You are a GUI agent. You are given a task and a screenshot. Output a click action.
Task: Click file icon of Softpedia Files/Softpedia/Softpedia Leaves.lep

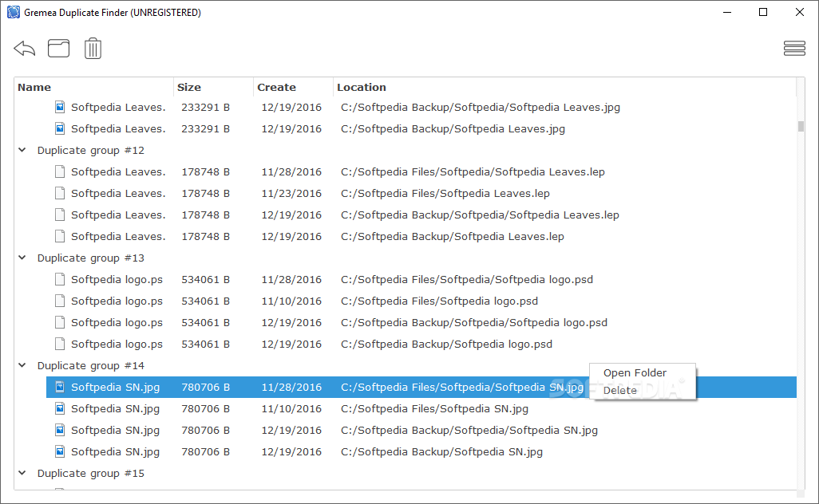click(x=60, y=171)
